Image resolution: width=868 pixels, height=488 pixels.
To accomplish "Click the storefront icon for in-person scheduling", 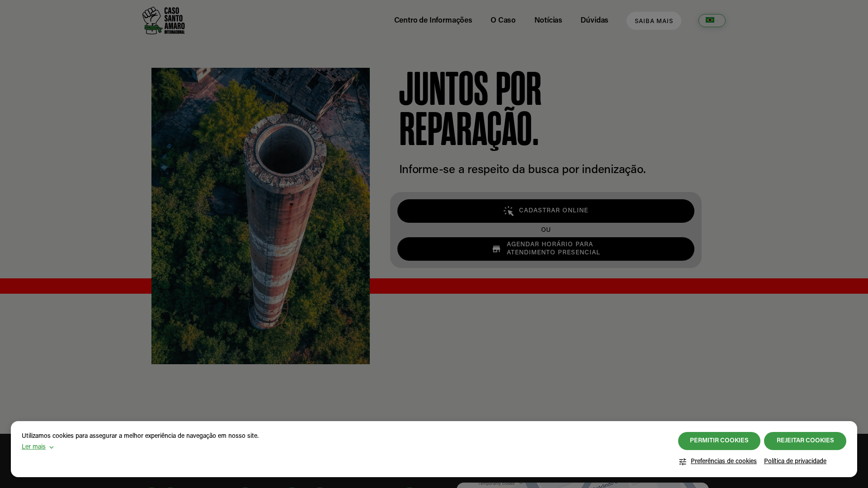I will pyautogui.click(x=496, y=249).
